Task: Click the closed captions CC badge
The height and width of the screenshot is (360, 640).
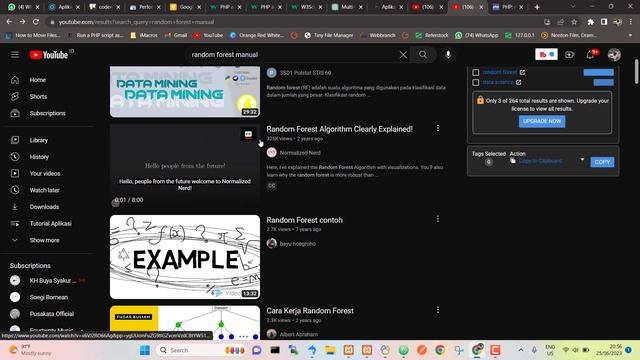Action: pos(271,186)
